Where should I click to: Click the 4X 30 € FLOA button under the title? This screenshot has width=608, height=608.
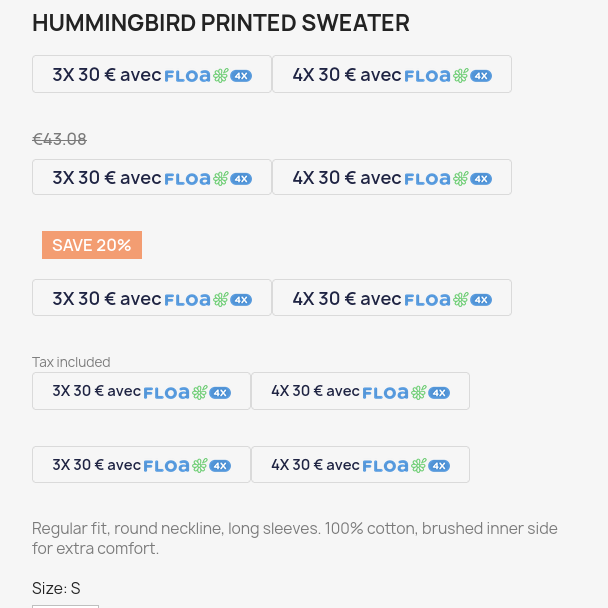point(391,75)
